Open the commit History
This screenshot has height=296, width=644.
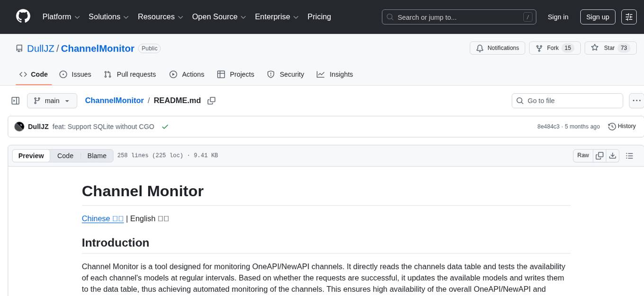(x=622, y=126)
